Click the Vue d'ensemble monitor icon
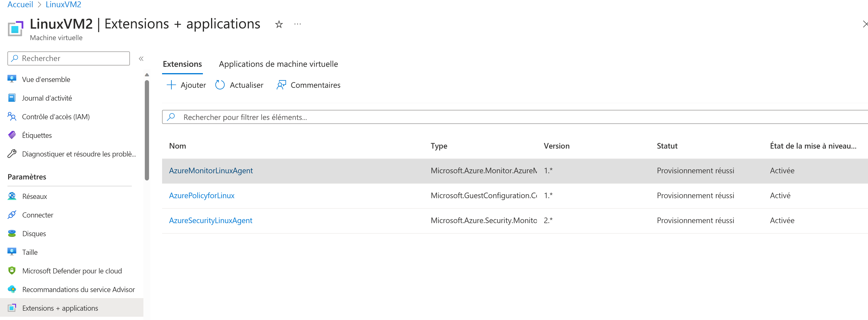Screen dimensions: 868x320 pyautogui.click(x=12, y=79)
